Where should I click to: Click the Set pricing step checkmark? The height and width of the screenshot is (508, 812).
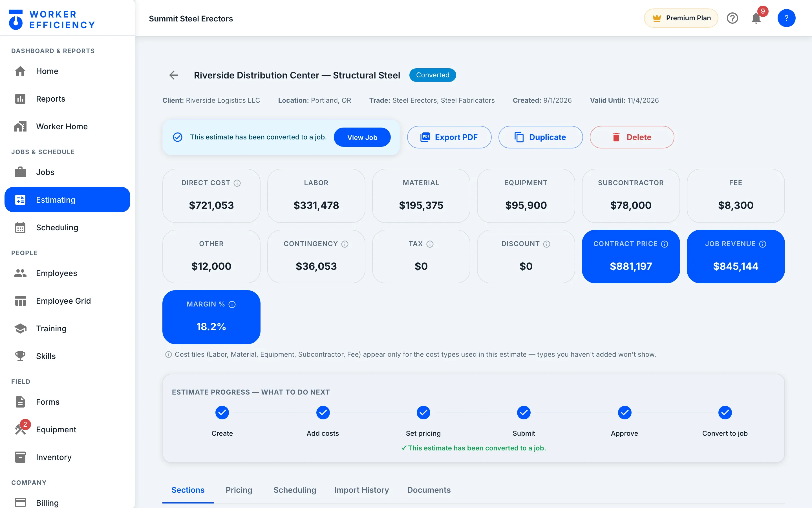coord(423,413)
